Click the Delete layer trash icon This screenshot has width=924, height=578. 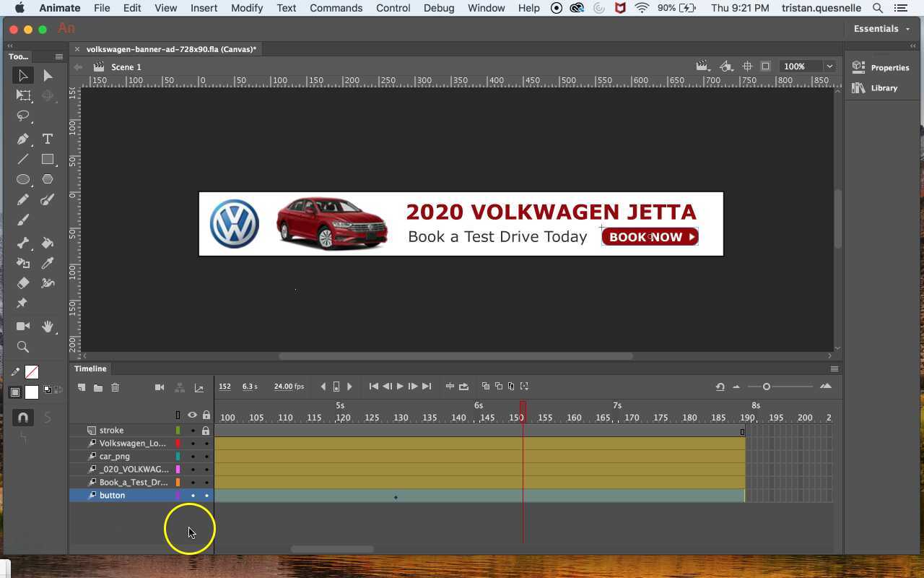tap(116, 387)
